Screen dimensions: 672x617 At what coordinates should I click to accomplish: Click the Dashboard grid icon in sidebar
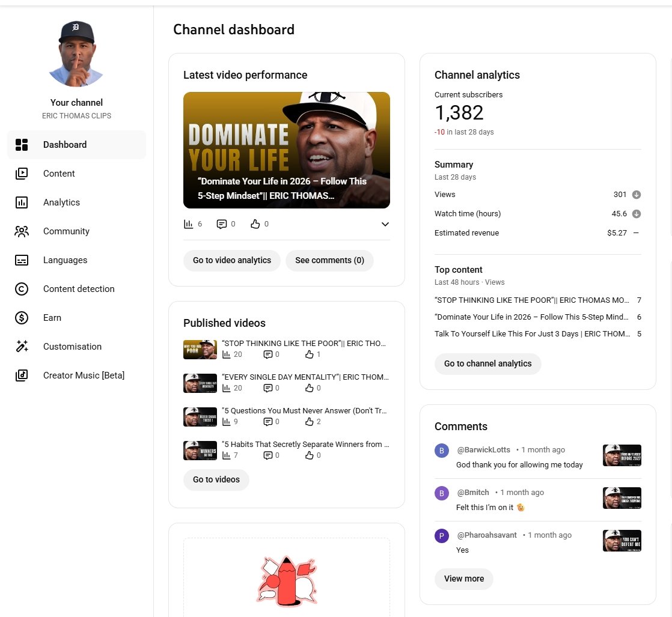tap(22, 145)
